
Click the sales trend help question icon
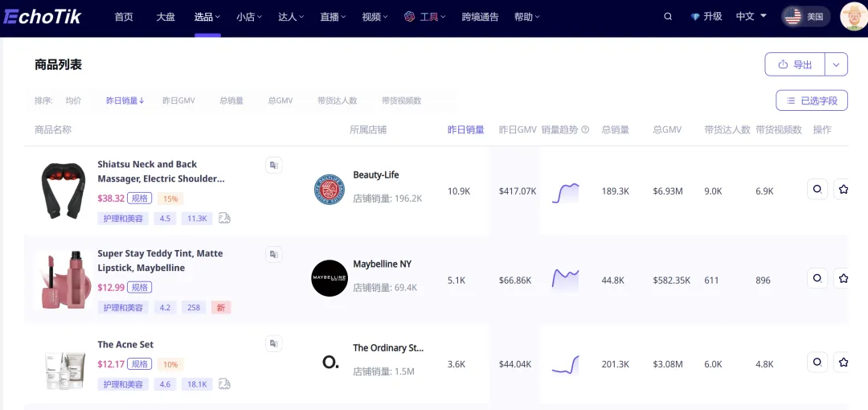point(585,129)
